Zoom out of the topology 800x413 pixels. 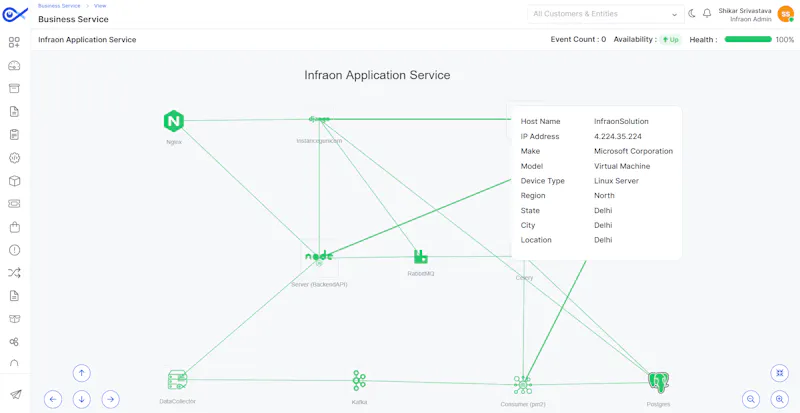751,399
